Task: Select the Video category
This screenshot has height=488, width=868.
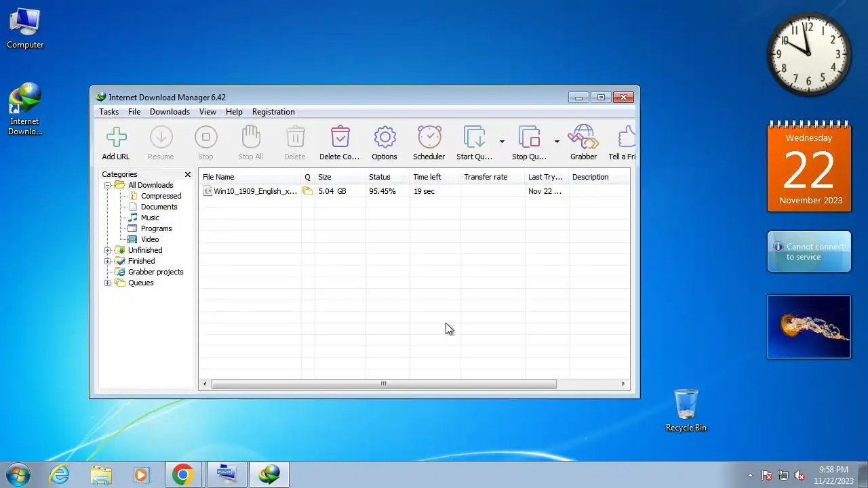Action: point(150,239)
